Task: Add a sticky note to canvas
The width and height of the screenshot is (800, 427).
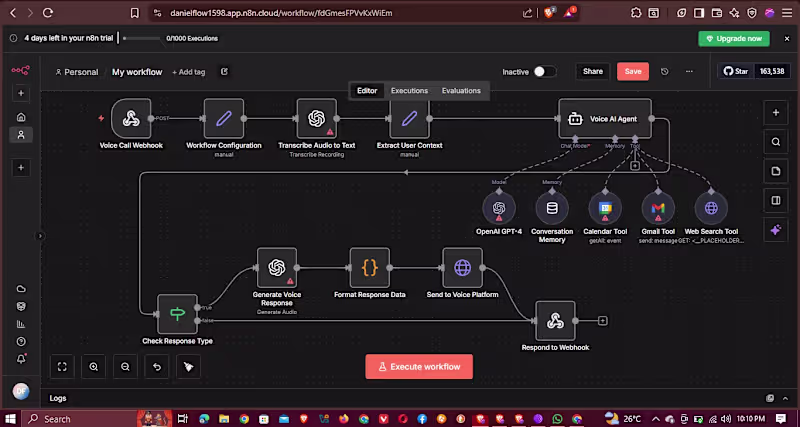Action: point(776,171)
